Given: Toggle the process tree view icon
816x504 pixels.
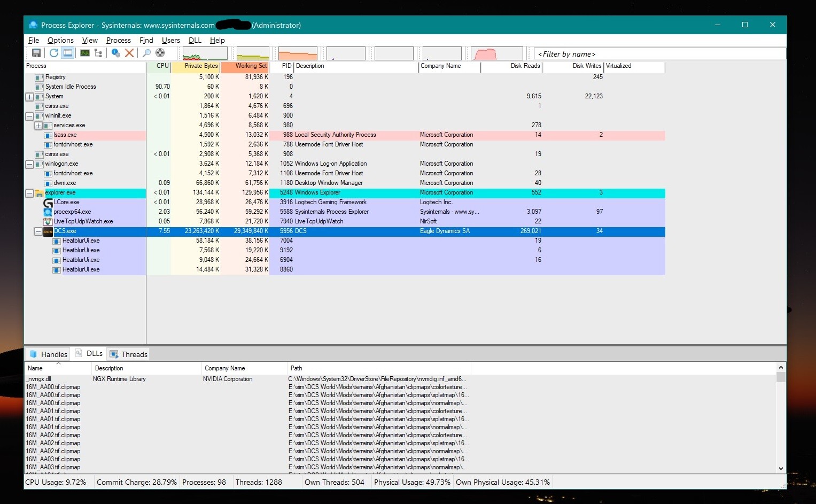Looking at the screenshot, I should (x=98, y=53).
